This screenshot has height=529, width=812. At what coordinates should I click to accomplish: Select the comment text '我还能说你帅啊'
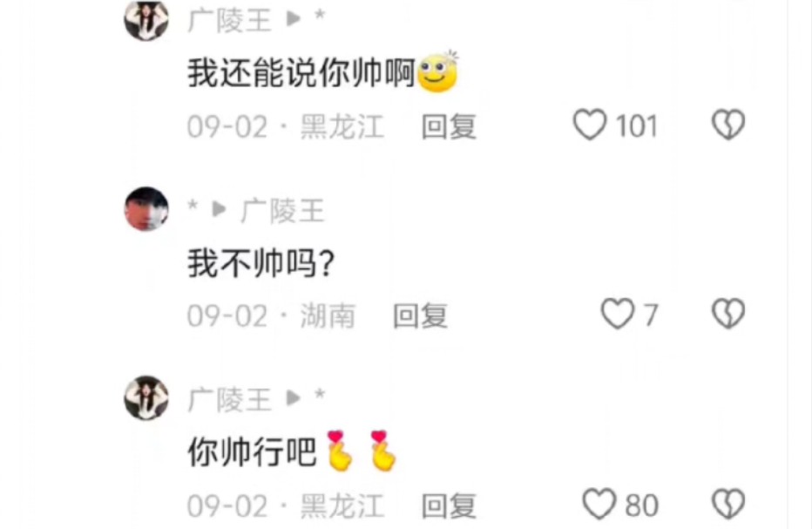pyautogui.click(x=301, y=73)
